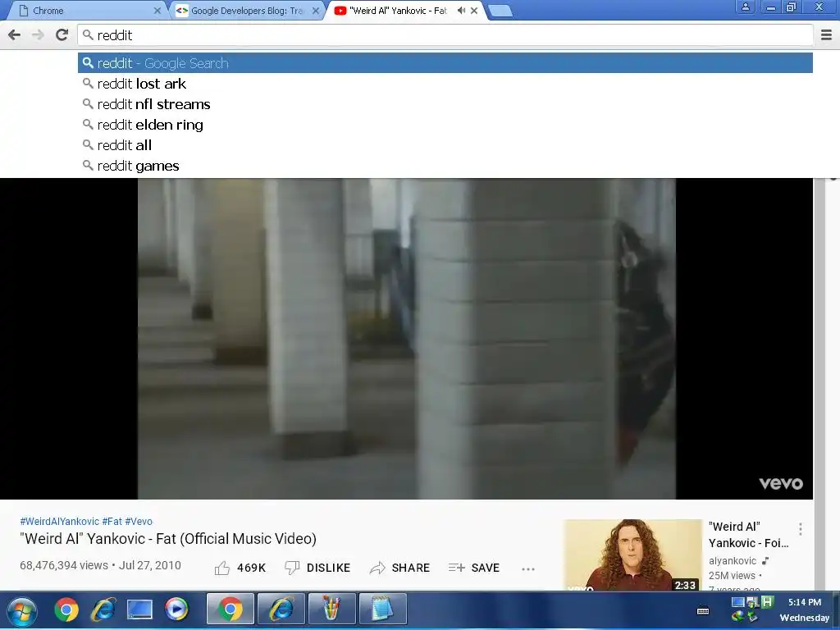Close the Weird Al Yankovic tab

coord(474,11)
